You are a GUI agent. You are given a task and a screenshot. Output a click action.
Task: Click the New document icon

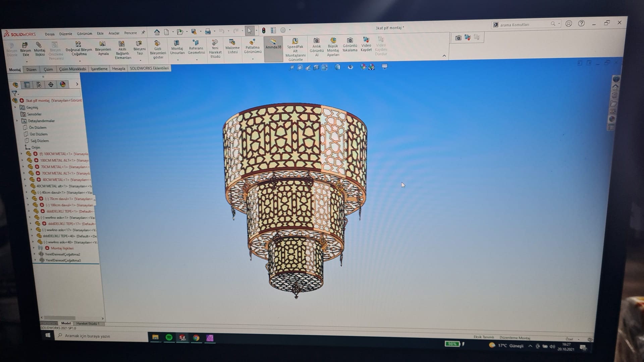[166, 32]
